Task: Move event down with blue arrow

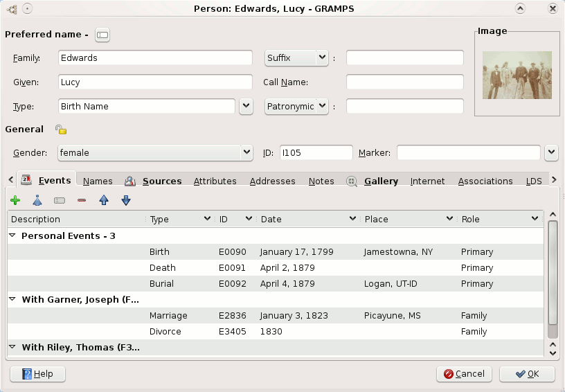Action: tap(126, 200)
